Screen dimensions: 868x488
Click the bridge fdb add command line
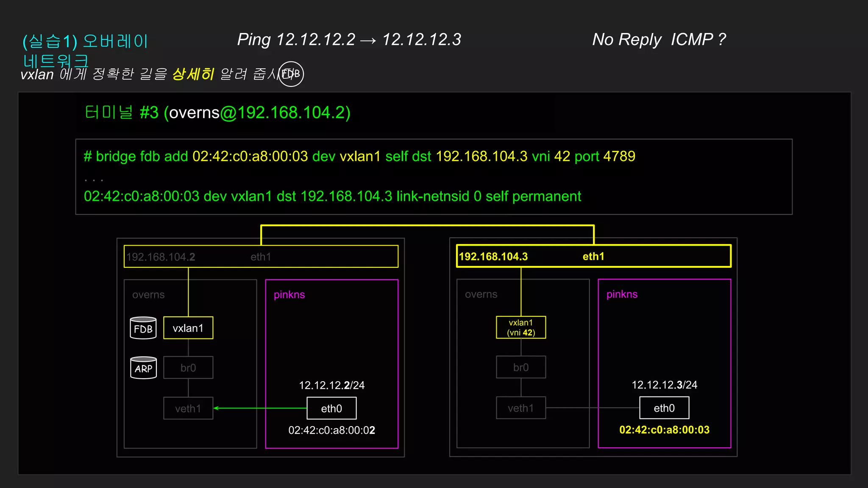point(359,156)
